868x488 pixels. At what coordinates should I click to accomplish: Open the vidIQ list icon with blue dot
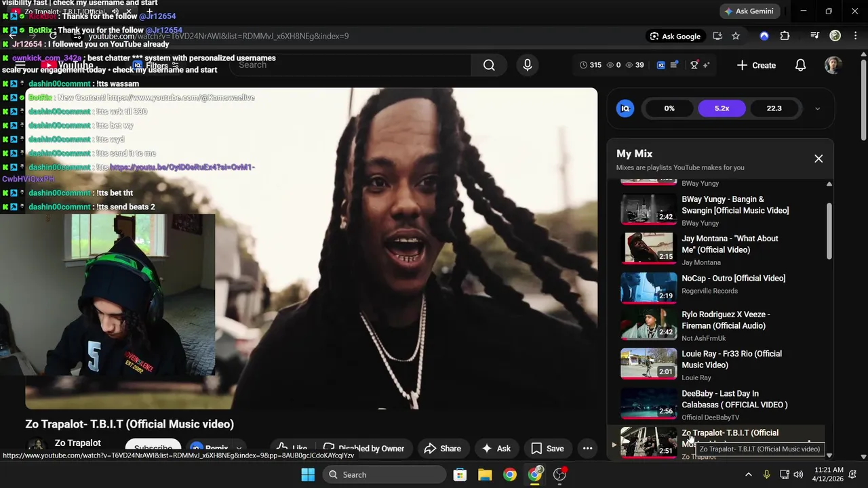point(675,65)
